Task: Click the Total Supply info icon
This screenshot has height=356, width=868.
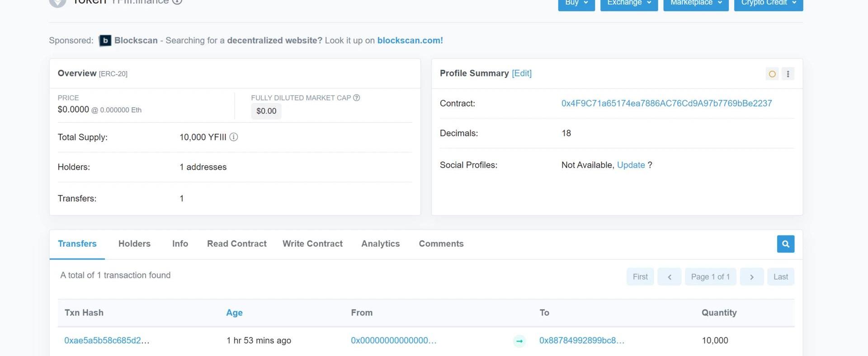Action: [x=233, y=137]
